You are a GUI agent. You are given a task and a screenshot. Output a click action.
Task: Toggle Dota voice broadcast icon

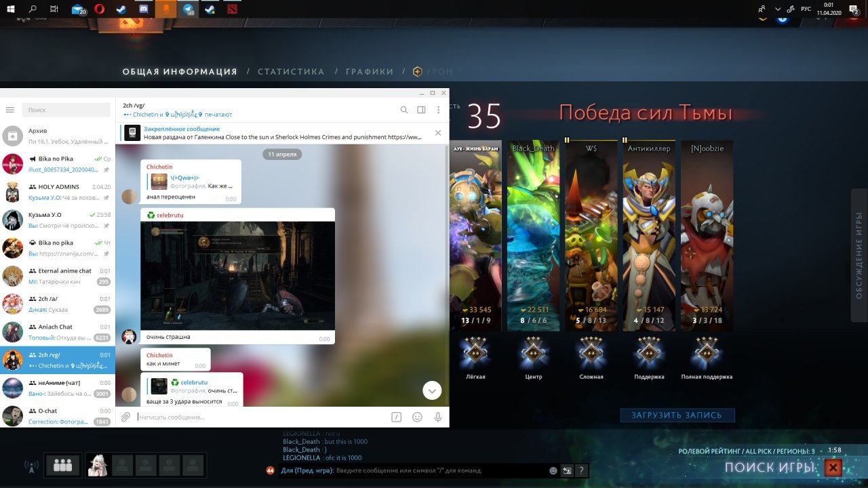click(x=31, y=466)
